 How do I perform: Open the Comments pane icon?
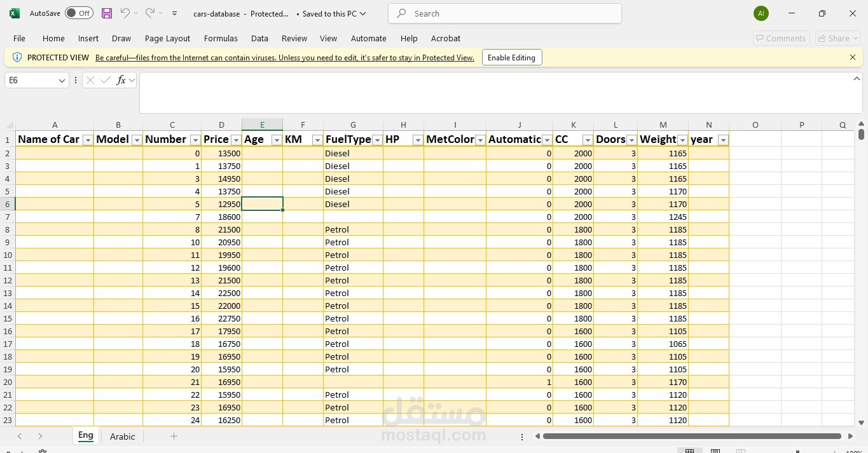(781, 38)
